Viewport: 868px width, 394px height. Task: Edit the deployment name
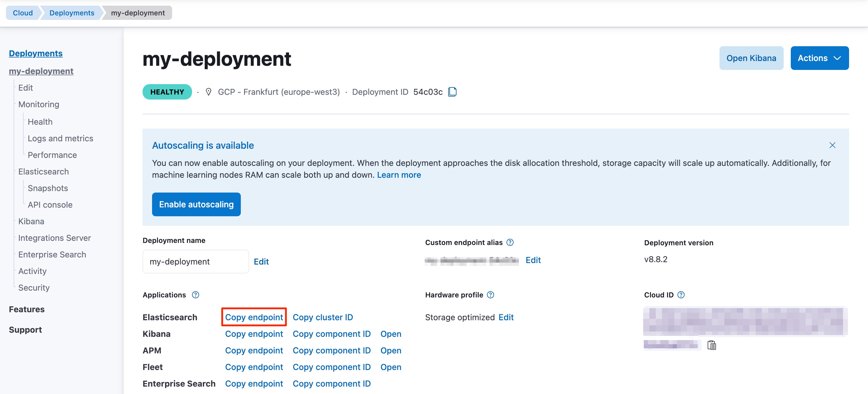point(261,261)
